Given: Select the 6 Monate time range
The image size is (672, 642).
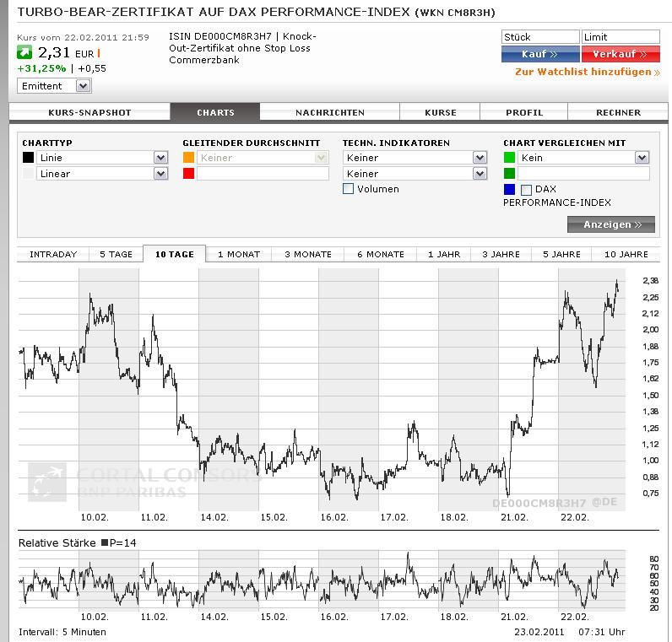Looking at the screenshot, I should 380,255.
